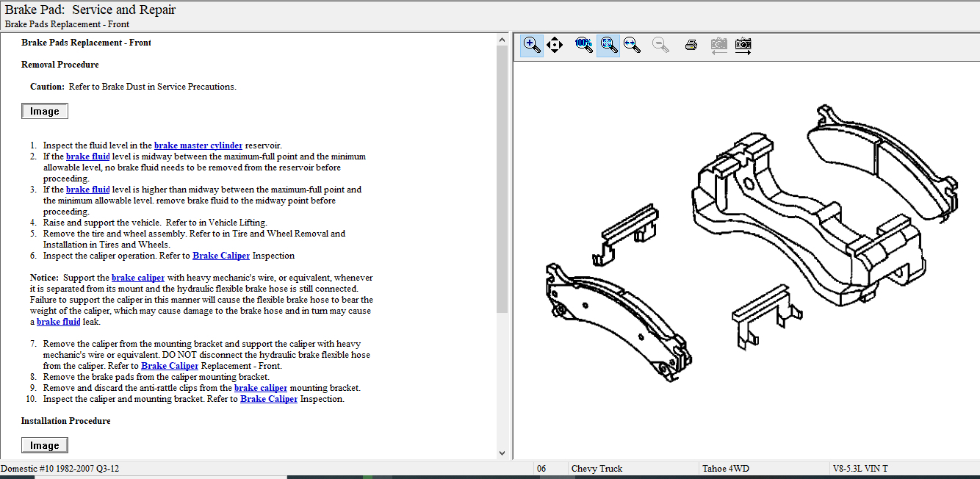Click 'Domestic #10 1982-2007 Q3-12' status entry
980x479 pixels.
(x=60, y=469)
